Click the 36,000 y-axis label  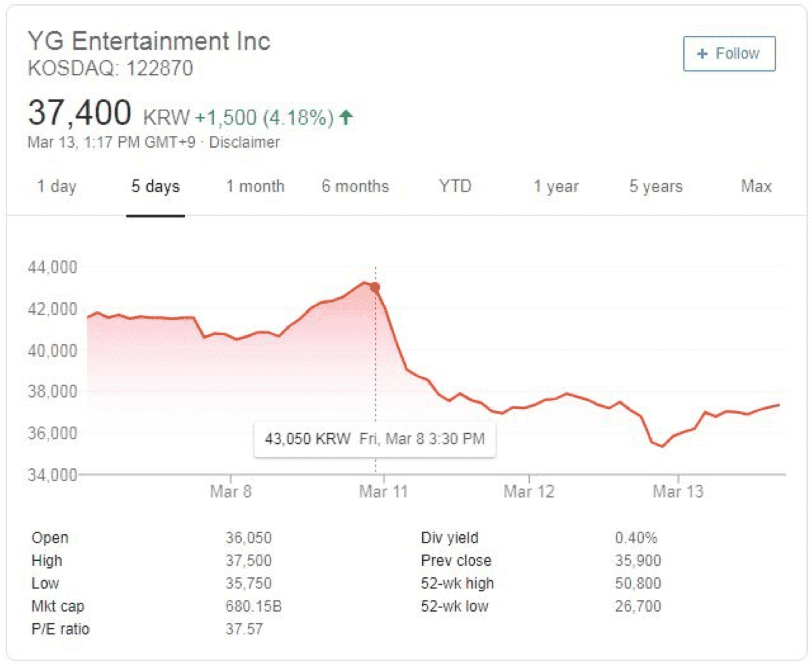pos(53,433)
